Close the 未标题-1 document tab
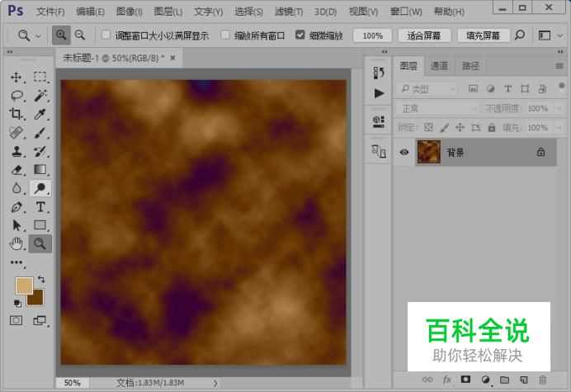 pos(172,58)
